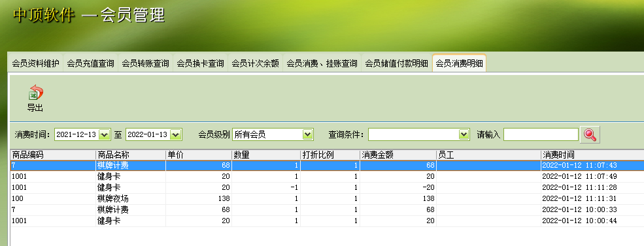
Task: Select the 会员消费、挂账查询 tab
Action: click(322, 63)
